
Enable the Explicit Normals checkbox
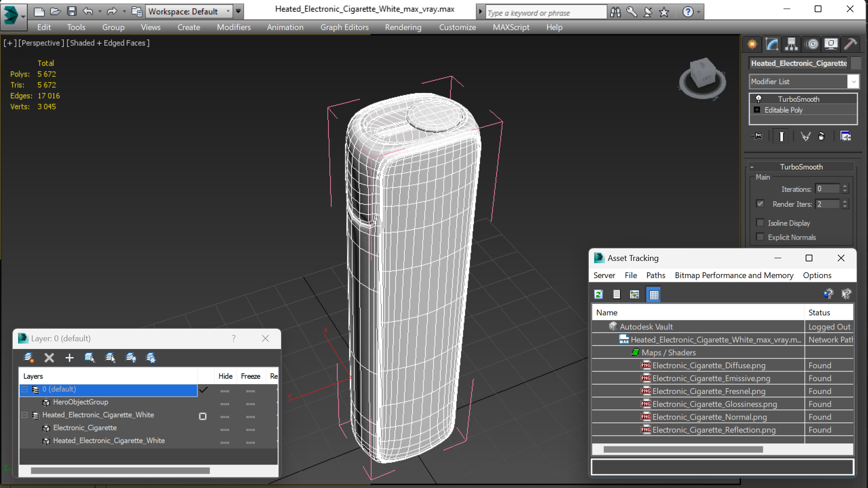pos(760,237)
